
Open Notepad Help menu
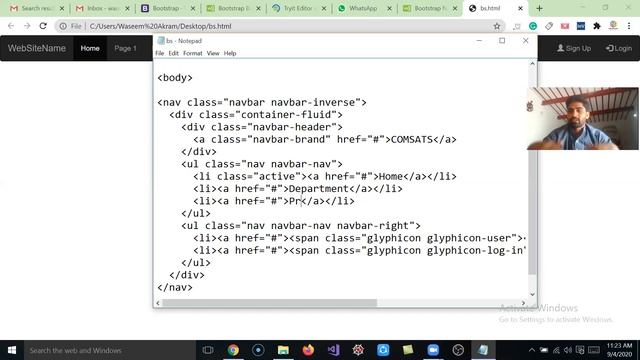(x=230, y=53)
